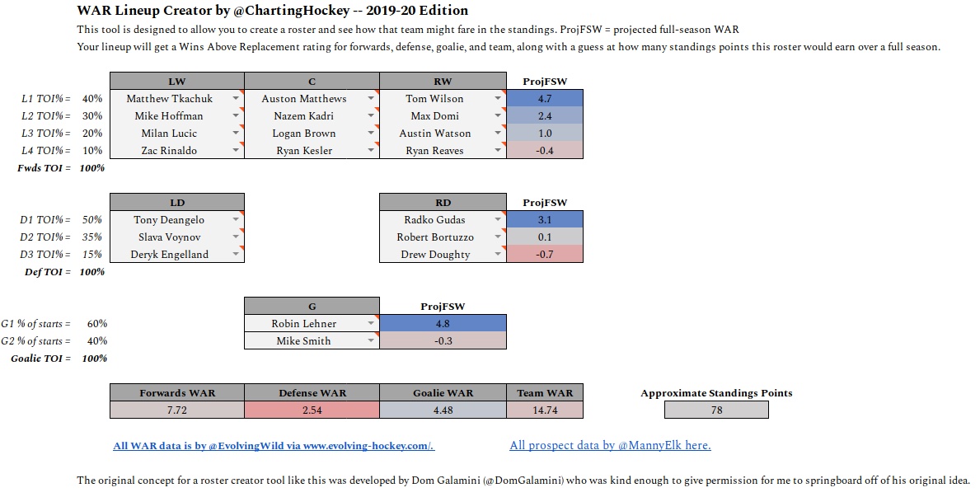Open the @MannyElk prospect data link
The image size is (980, 497).
[610, 445]
